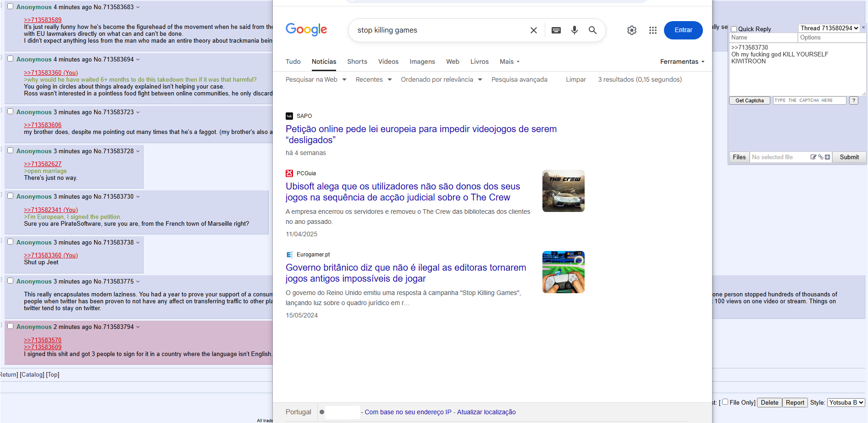Switch to the 'Vídeos' tab
The height and width of the screenshot is (423, 868).
click(388, 61)
